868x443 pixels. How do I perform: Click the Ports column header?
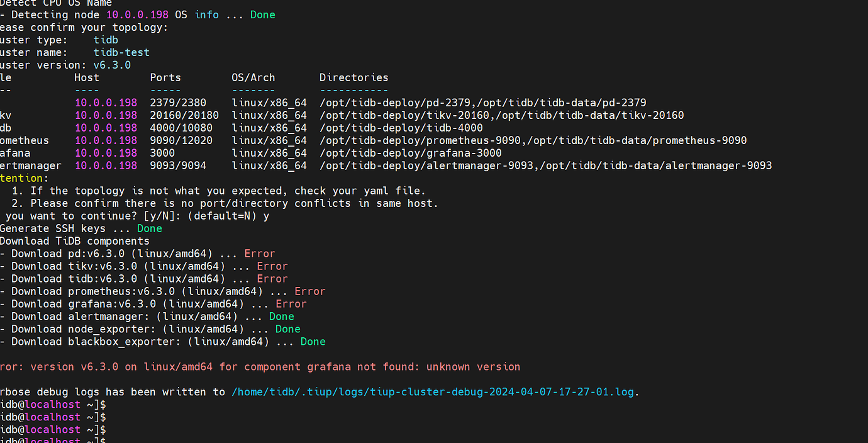pos(165,78)
